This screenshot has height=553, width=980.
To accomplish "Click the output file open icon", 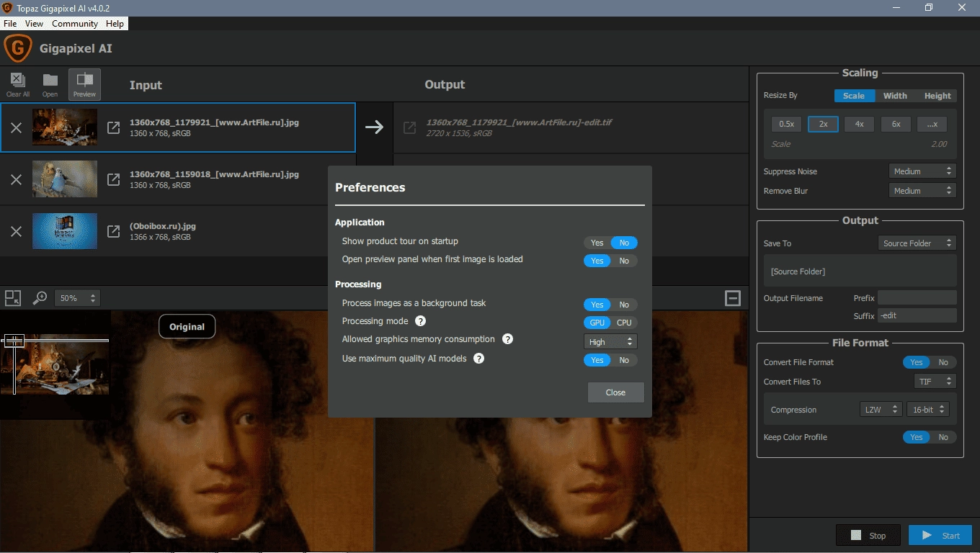I will [409, 127].
